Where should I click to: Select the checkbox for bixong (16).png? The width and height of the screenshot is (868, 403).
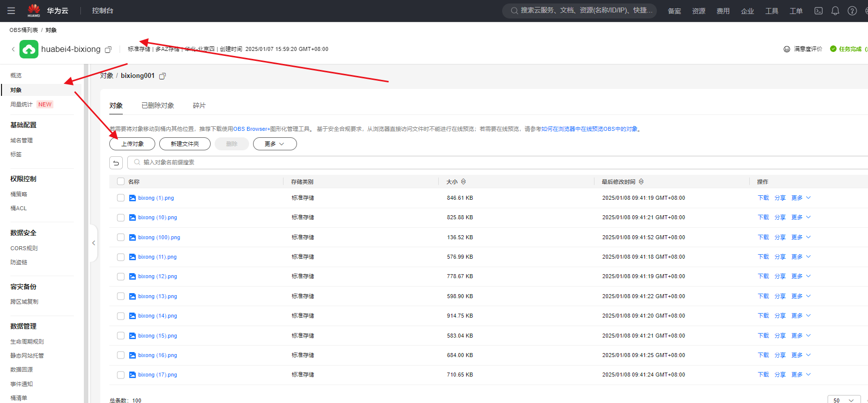tap(121, 356)
